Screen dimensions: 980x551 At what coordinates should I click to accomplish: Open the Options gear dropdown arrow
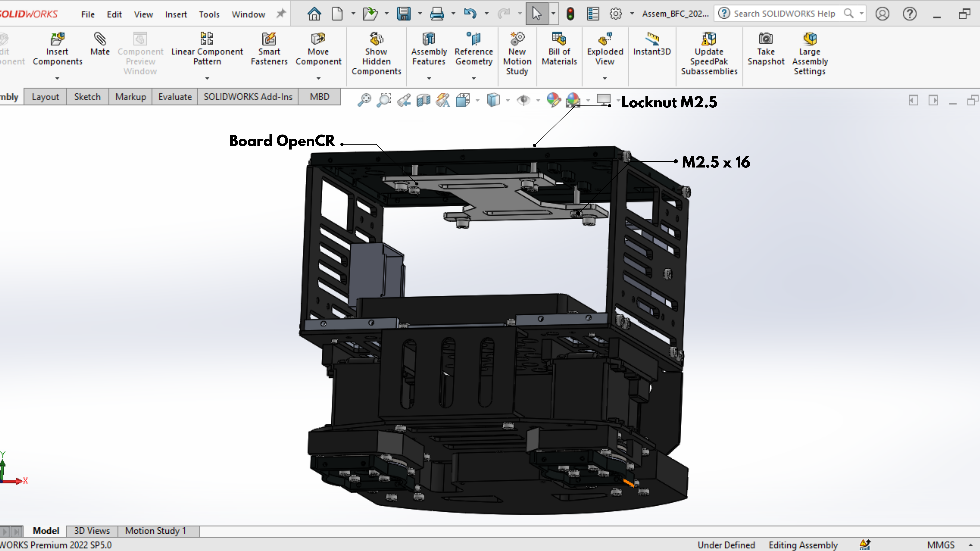pyautogui.click(x=632, y=14)
